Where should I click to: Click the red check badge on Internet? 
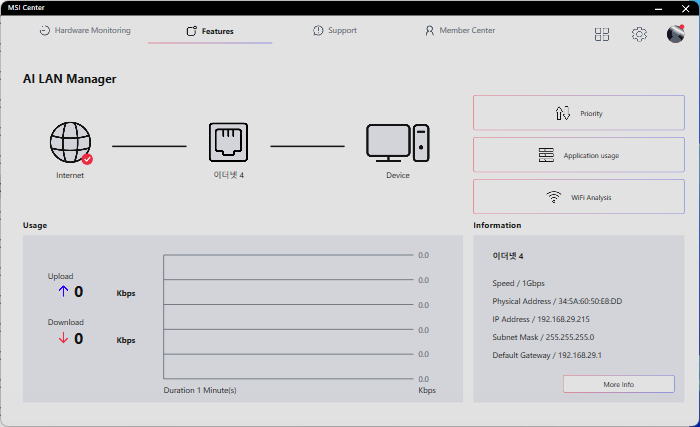[87, 159]
